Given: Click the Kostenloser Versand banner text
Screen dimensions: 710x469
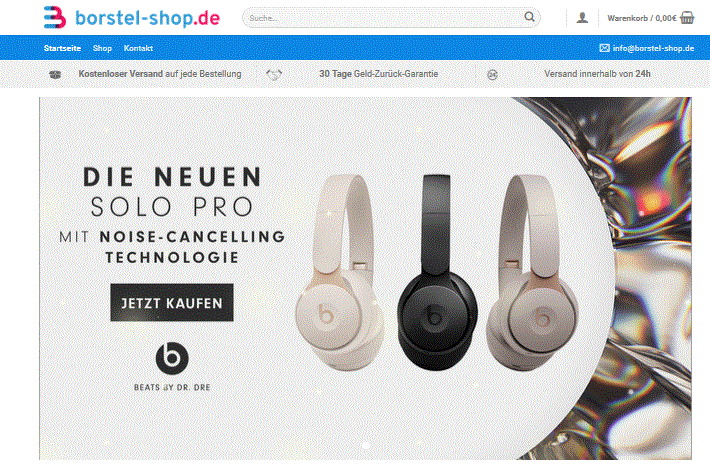Looking at the screenshot, I should (x=160, y=74).
